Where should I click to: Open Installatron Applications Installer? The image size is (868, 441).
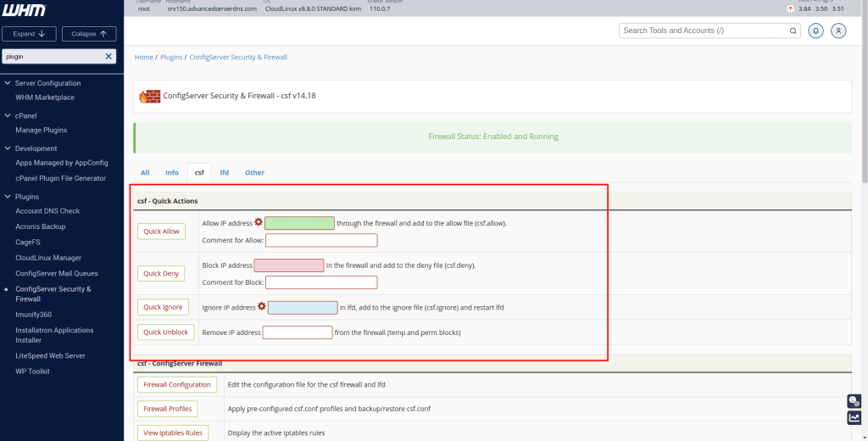(55, 335)
